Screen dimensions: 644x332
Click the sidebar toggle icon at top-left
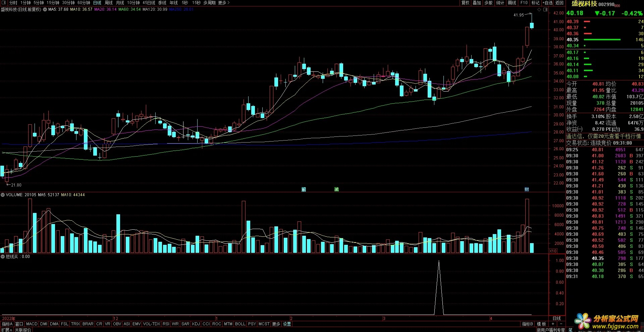[x=4, y=3]
